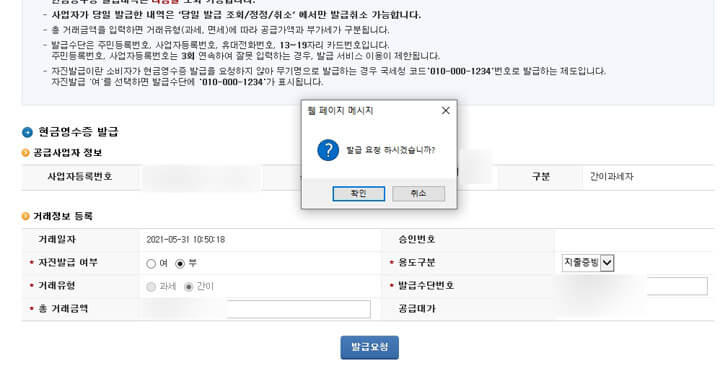Confirm the dialog with 확인 button
This screenshot has height=392, width=720.
pos(359,194)
